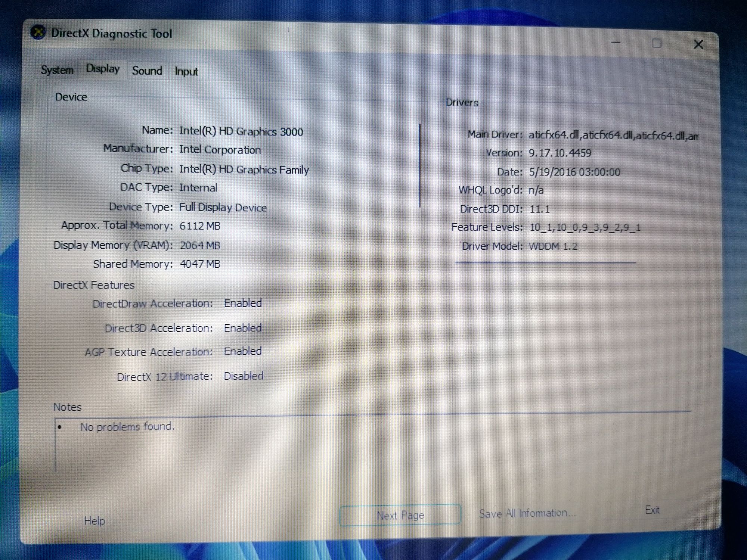Click the 'Display Memory (VRAM):' label
This screenshot has height=560, width=747.
click(x=113, y=245)
